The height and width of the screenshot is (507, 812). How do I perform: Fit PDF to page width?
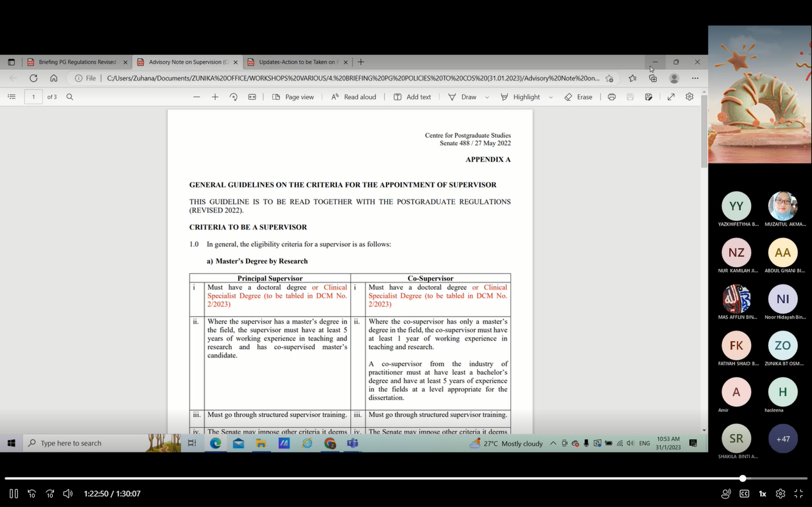pos(252,97)
